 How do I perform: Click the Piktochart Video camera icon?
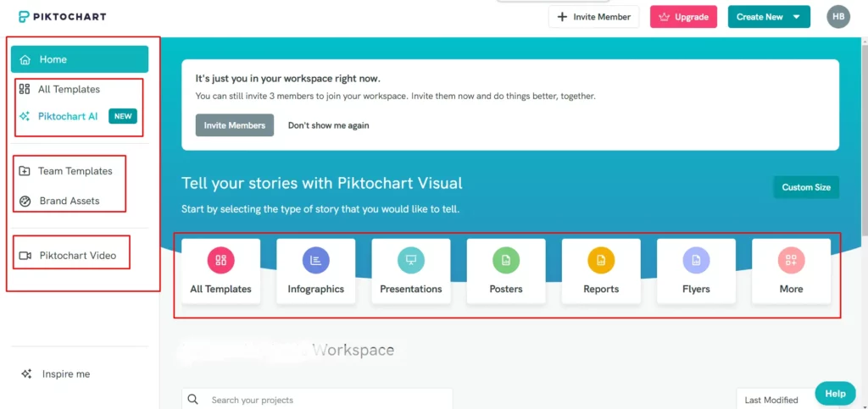click(x=25, y=256)
